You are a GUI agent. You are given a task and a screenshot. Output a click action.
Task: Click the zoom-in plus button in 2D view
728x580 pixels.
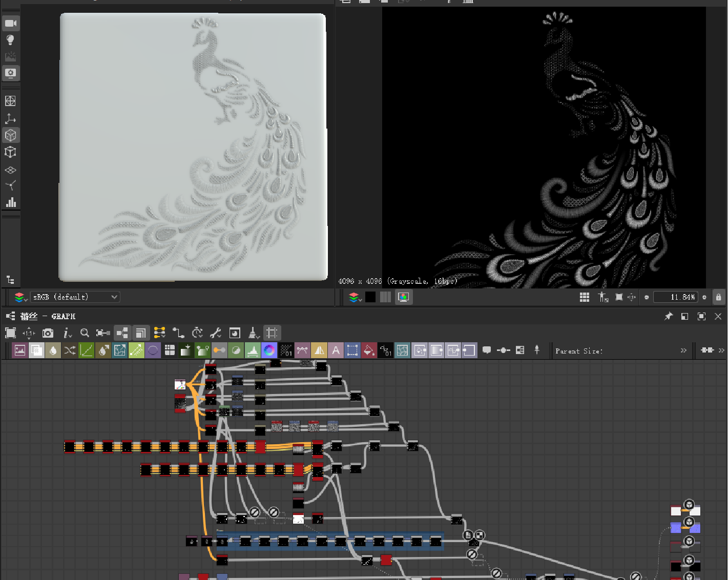[704, 297]
